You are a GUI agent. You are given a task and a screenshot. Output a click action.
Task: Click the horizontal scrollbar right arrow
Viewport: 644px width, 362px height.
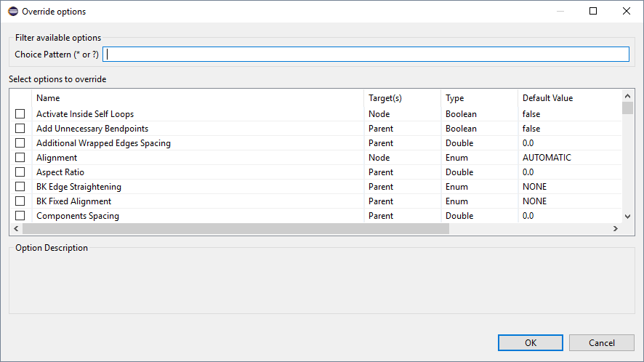[x=615, y=229]
